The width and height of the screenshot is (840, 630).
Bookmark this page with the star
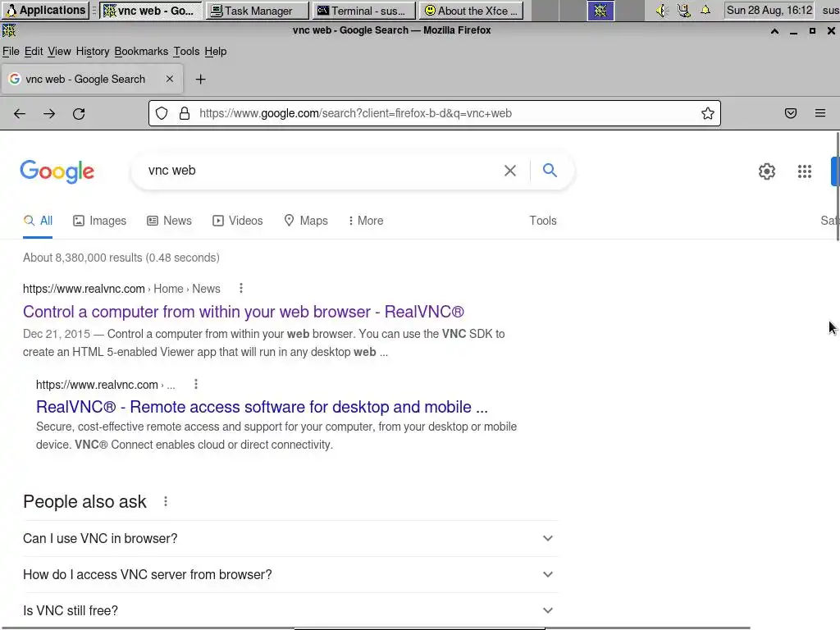coord(708,113)
